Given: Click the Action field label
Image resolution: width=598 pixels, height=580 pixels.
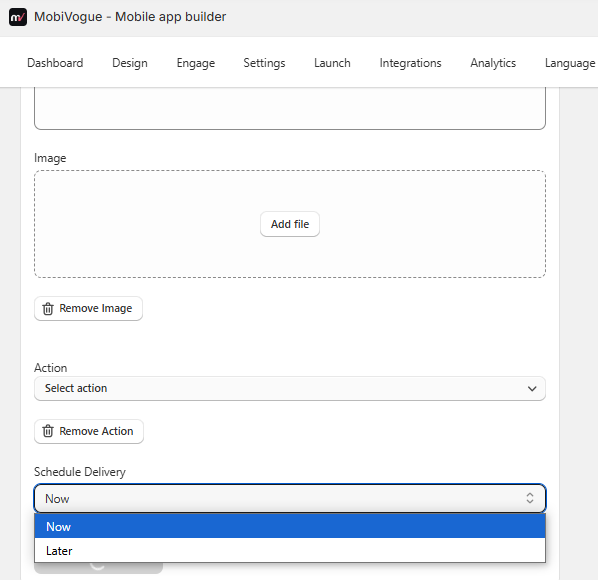Looking at the screenshot, I should click(x=51, y=368).
